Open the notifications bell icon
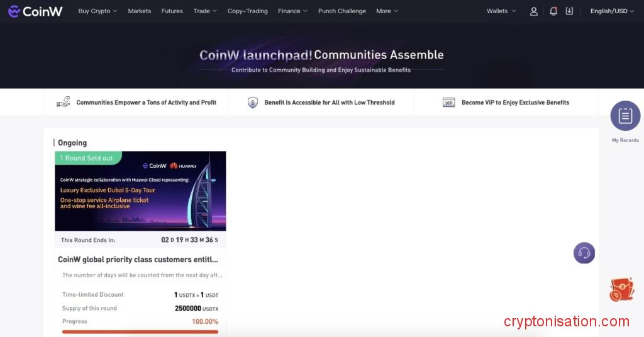The image size is (644, 337). point(553,11)
